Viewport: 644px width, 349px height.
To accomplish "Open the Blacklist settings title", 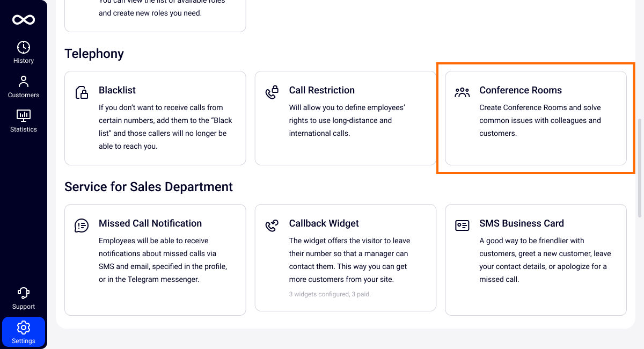I will [117, 90].
